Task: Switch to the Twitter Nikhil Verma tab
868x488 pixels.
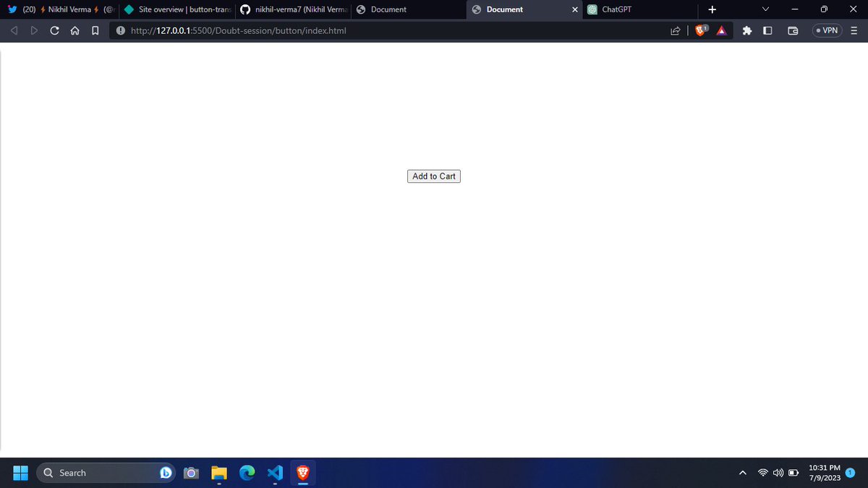Action: 60,9
